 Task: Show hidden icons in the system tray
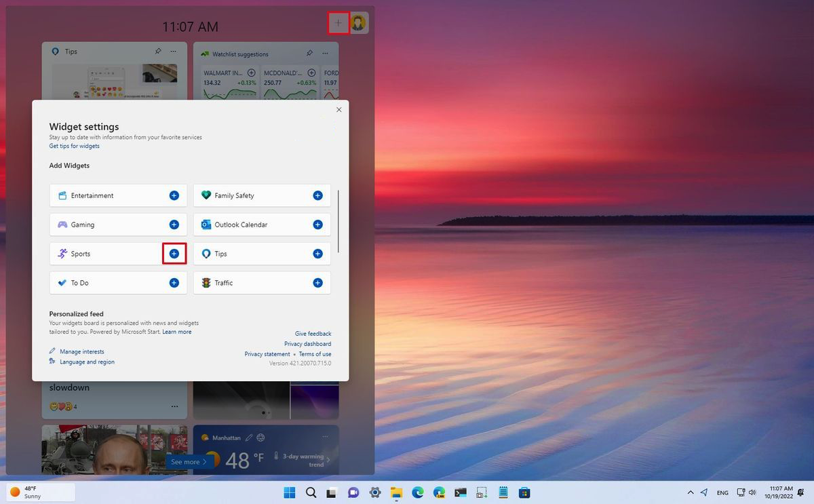coord(691,492)
